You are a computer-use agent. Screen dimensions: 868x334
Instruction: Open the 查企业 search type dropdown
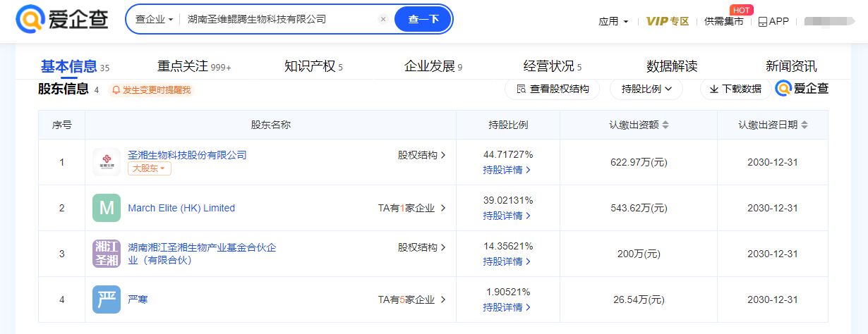tap(154, 20)
